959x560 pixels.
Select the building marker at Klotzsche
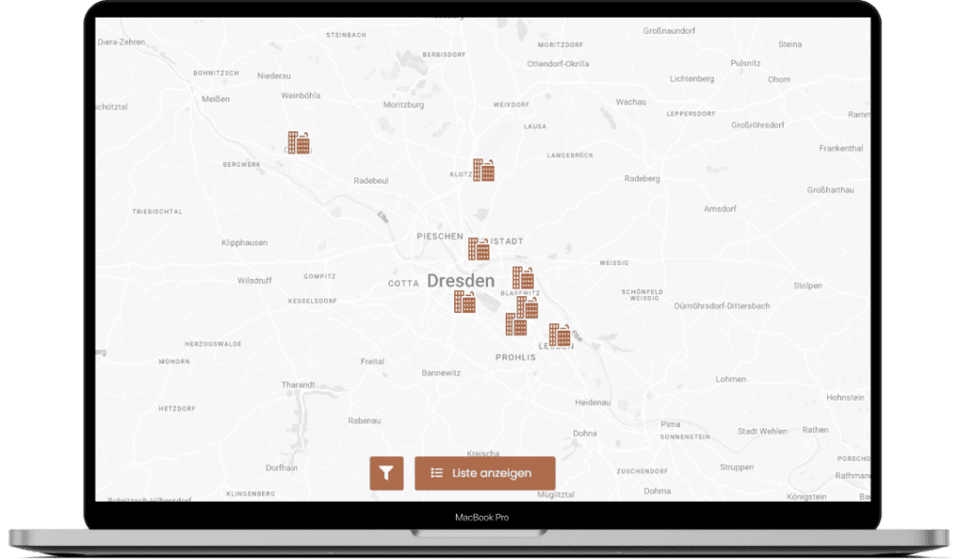[x=483, y=170]
